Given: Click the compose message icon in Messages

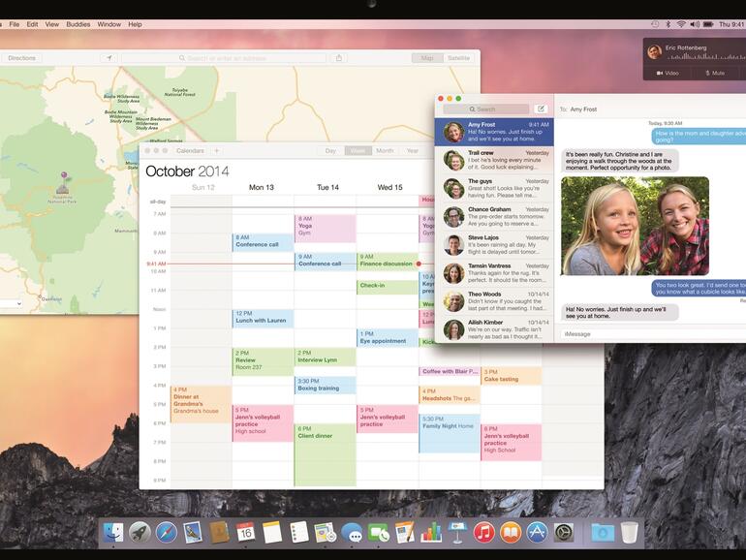Looking at the screenshot, I should 541,109.
